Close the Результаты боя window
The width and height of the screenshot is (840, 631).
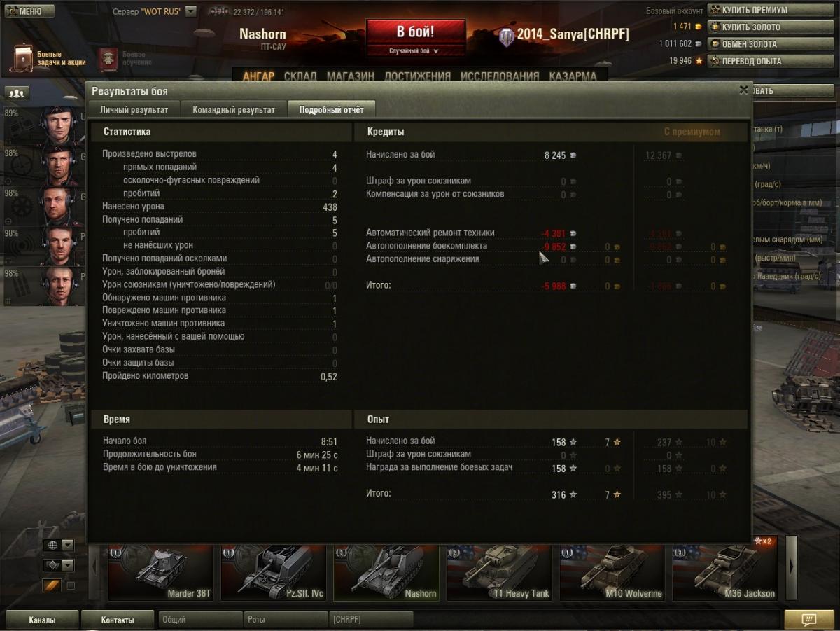coord(743,90)
